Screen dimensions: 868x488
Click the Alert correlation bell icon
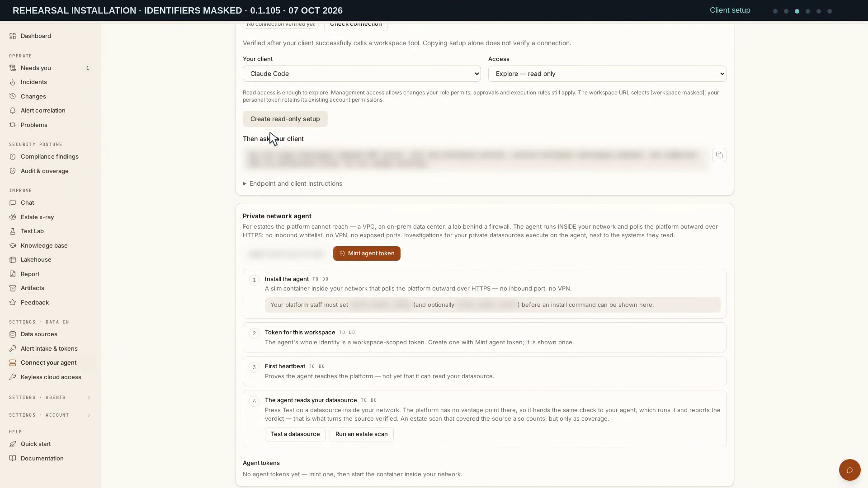click(13, 111)
